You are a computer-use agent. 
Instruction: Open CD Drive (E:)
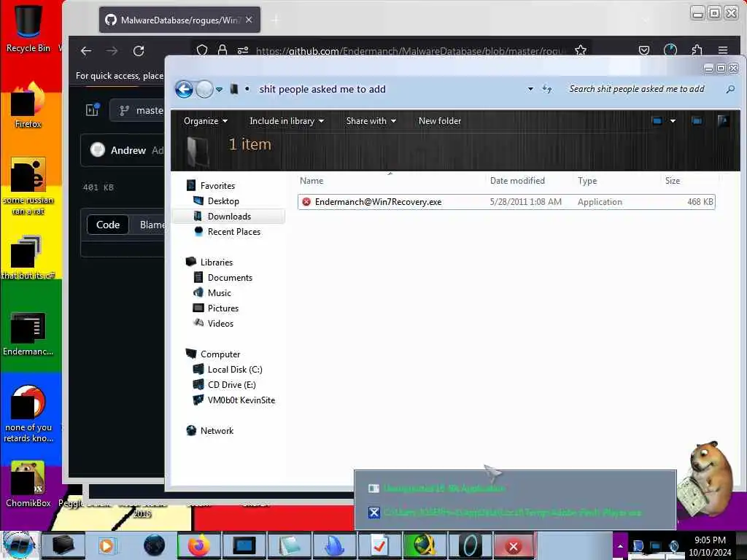231,385
